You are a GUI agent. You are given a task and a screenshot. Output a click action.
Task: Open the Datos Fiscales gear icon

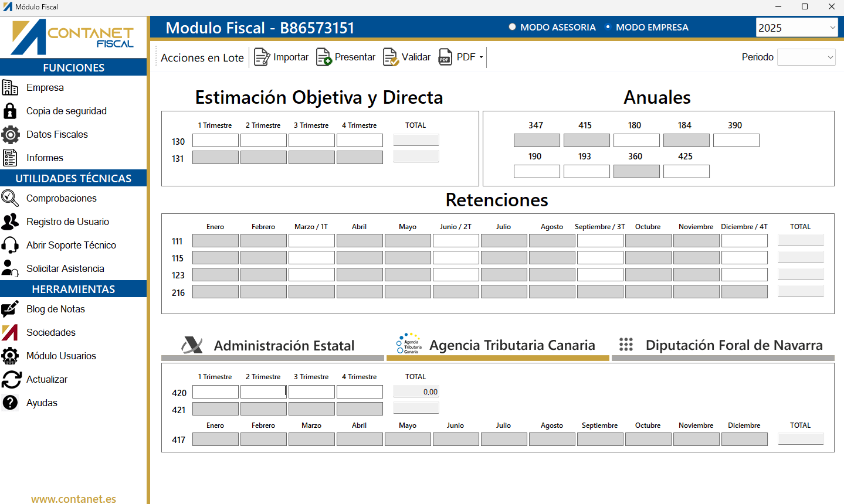pyautogui.click(x=10, y=134)
